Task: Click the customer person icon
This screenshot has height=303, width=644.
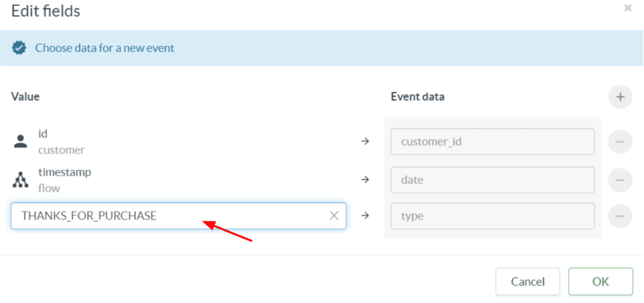Action: (20, 142)
